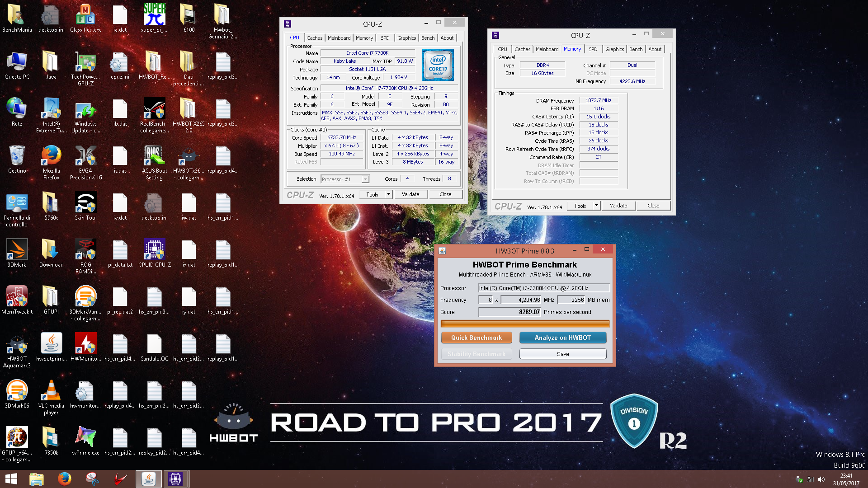Switch to Graphics tab in left CPU-Z
The image size is (868, 488).
[406, 38]
